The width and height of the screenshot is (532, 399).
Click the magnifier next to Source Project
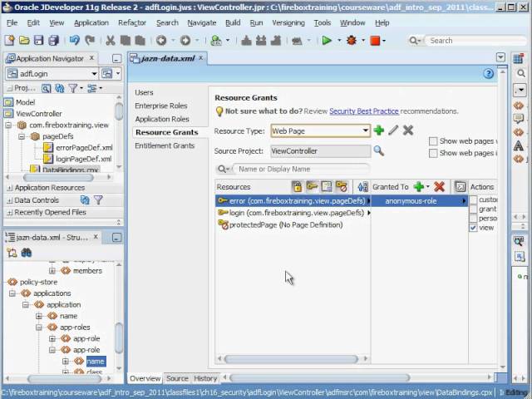click(x=379, y=150)
